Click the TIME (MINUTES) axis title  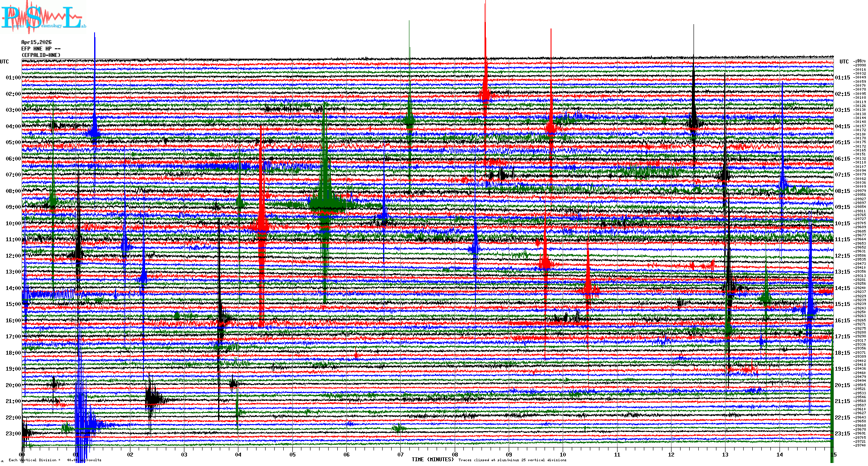[432, 460]
